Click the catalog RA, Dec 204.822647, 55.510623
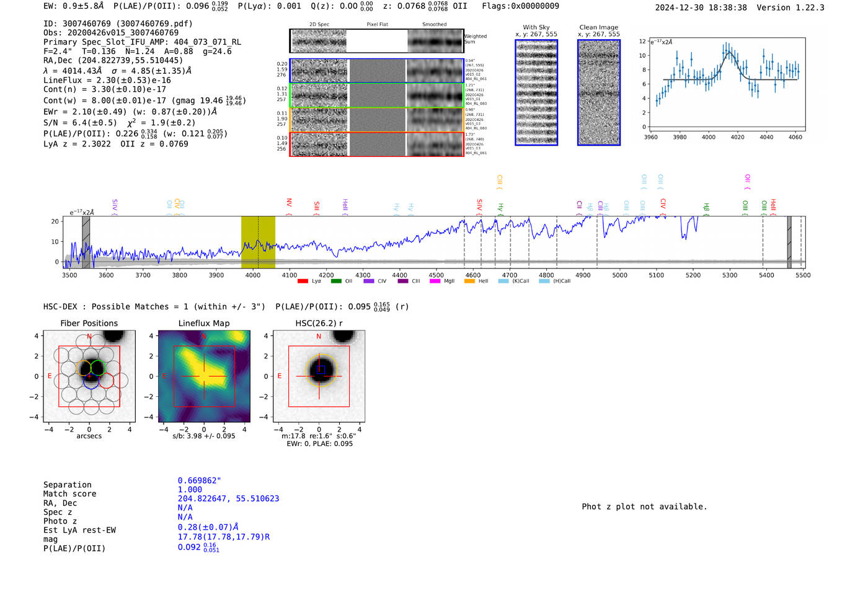 click(228, 499)
